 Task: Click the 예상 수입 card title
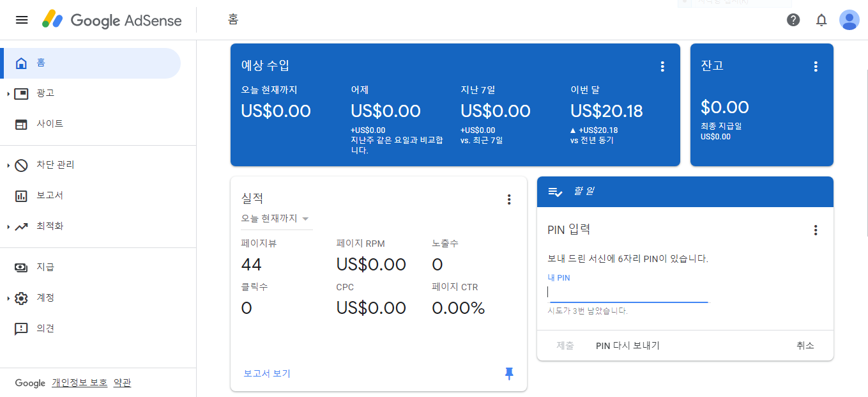click(x=265, y=65)
